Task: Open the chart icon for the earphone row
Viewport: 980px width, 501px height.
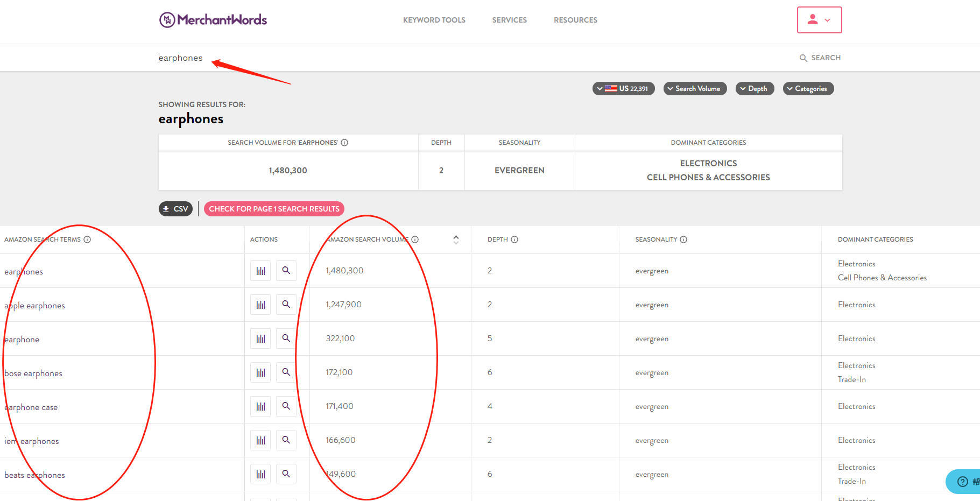Action: pos(260,338)
